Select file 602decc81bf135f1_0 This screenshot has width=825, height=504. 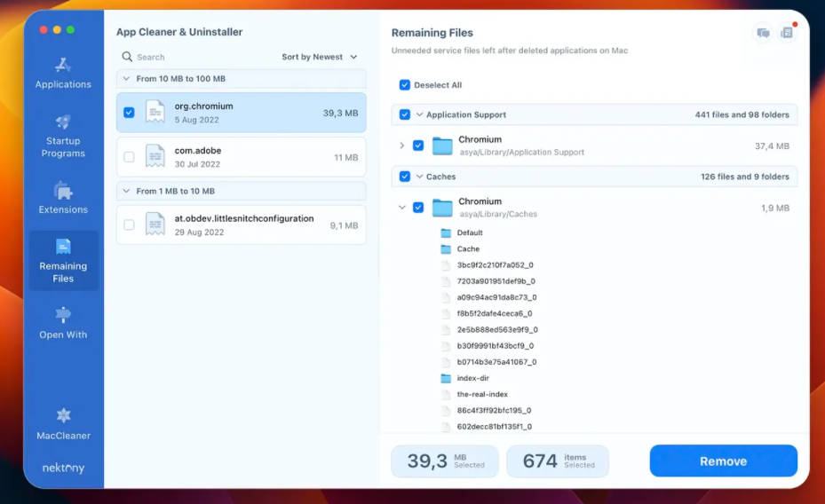(x=495, y=427)
